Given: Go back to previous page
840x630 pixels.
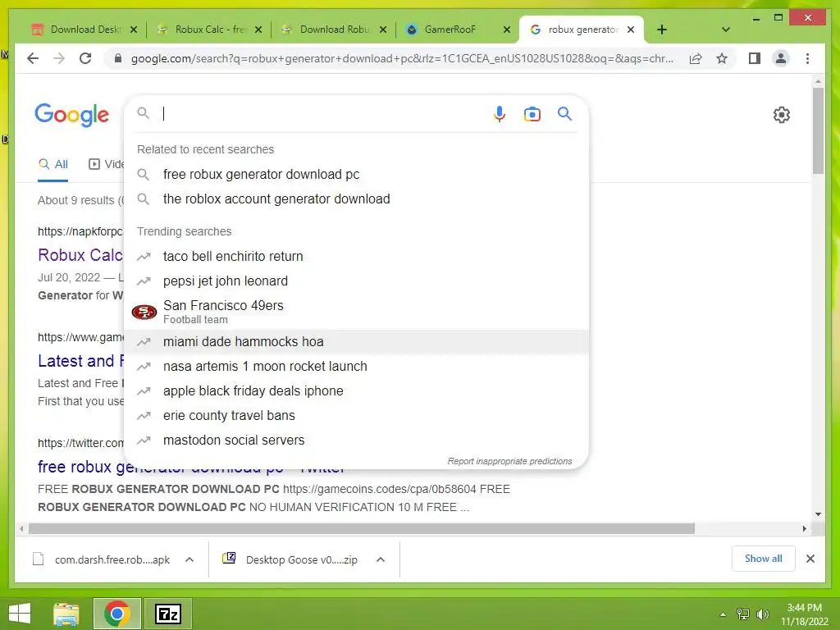Looking at the screenshot, I should tap(33, 58).
